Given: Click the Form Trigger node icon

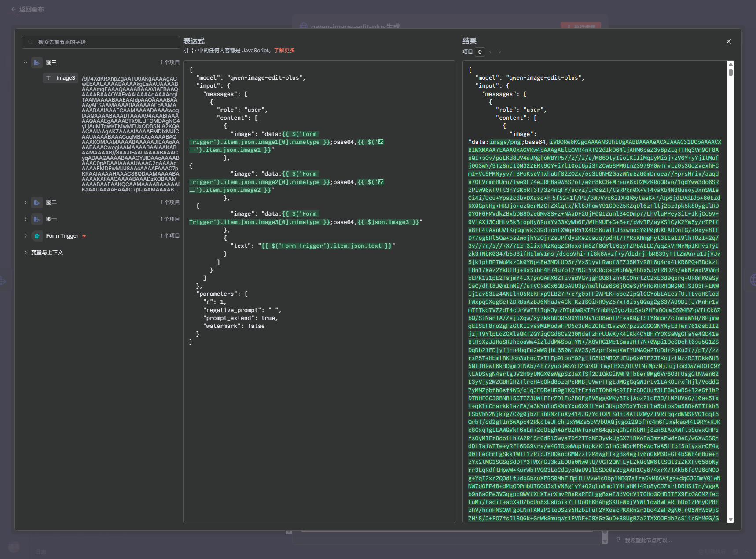Looking at the screenshot, I should [37, 236].
